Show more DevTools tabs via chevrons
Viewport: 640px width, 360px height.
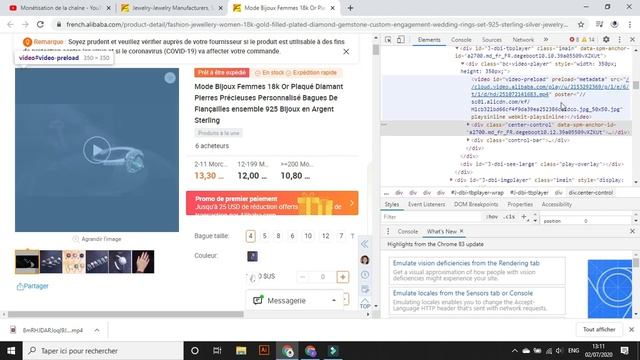[546, 40]
